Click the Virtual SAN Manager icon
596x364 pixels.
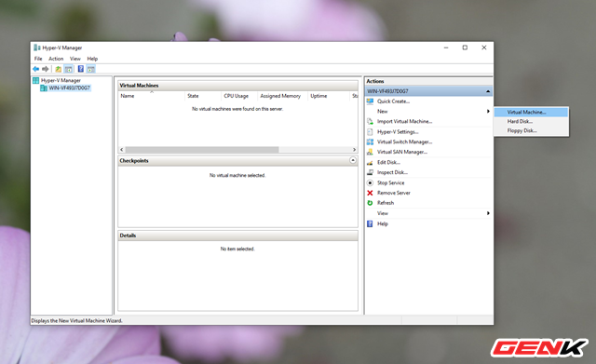point(370,152)
